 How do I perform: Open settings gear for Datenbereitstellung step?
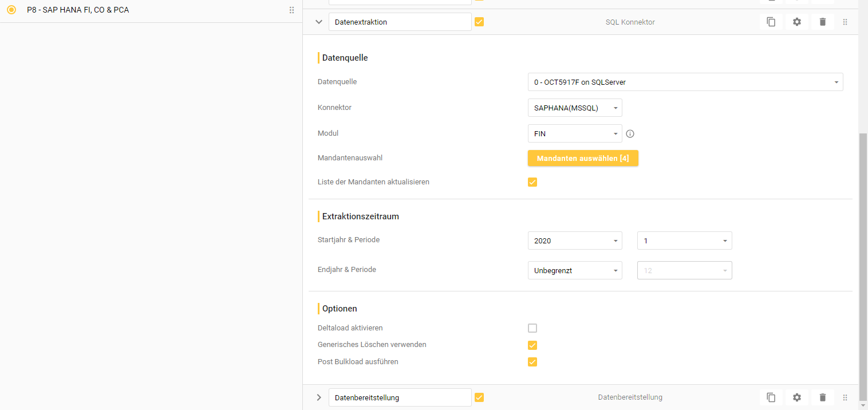click(x=796, y=397)
